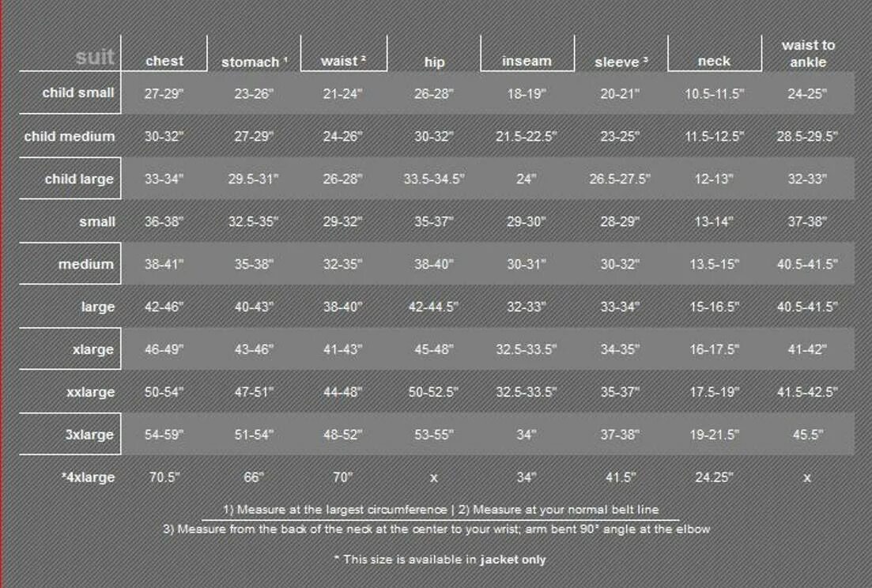The image size is (872, 588).
Task: Click the *4xlarge row label
Action: [x=88, y=477]
